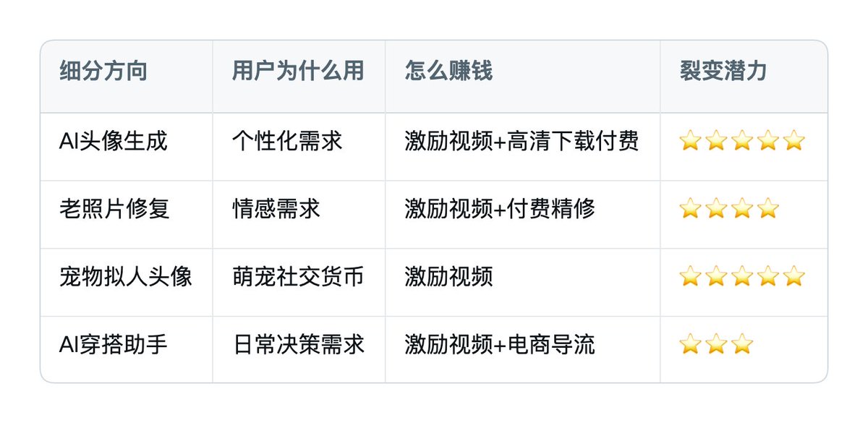This screenshot has height=423, width=868.
Task: Select the 老照片修复 cell
Action: coord(114,208)
